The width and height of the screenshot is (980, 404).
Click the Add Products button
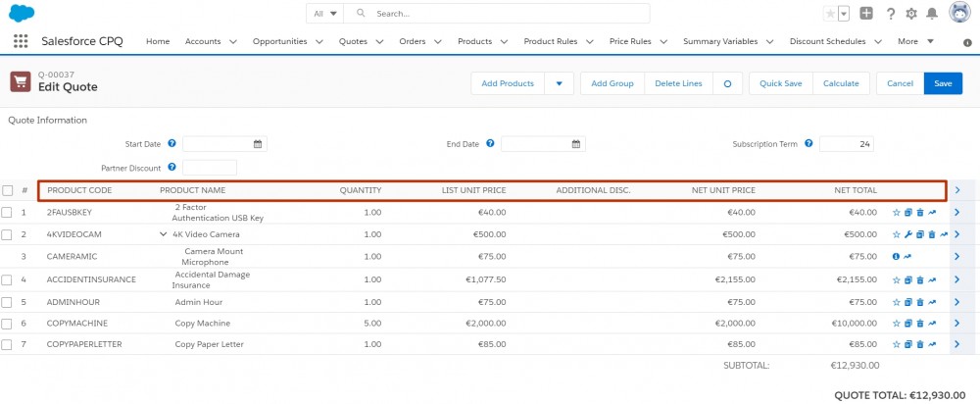(x=508, y=83)
